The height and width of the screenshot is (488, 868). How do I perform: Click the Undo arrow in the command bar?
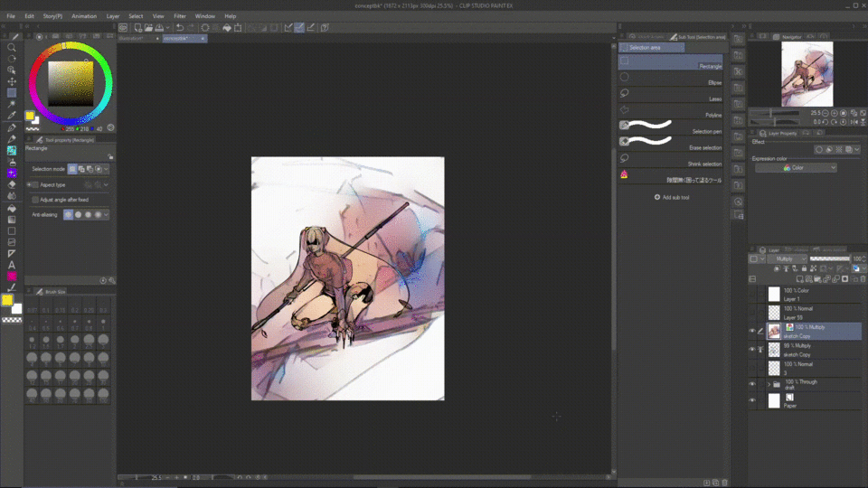click(180, 28)
